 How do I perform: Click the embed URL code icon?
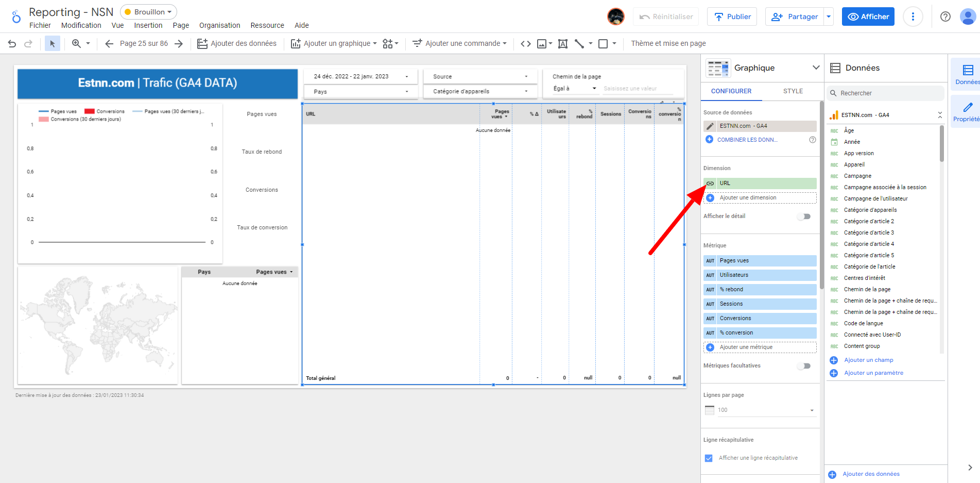click(x=525, y=44)
